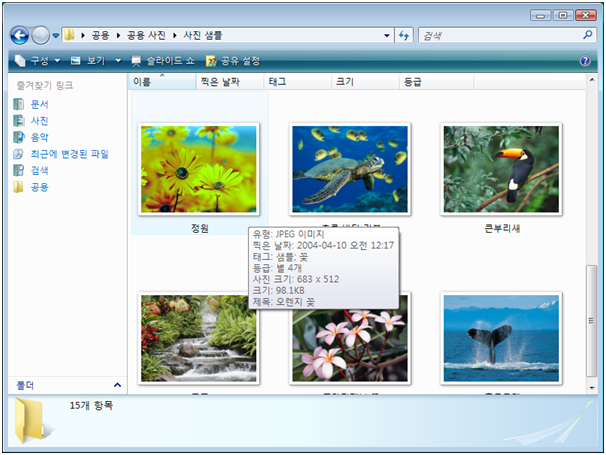Click the recently changed files icon
The width and height of the screenshot is (606, 455).
[18, 154]
